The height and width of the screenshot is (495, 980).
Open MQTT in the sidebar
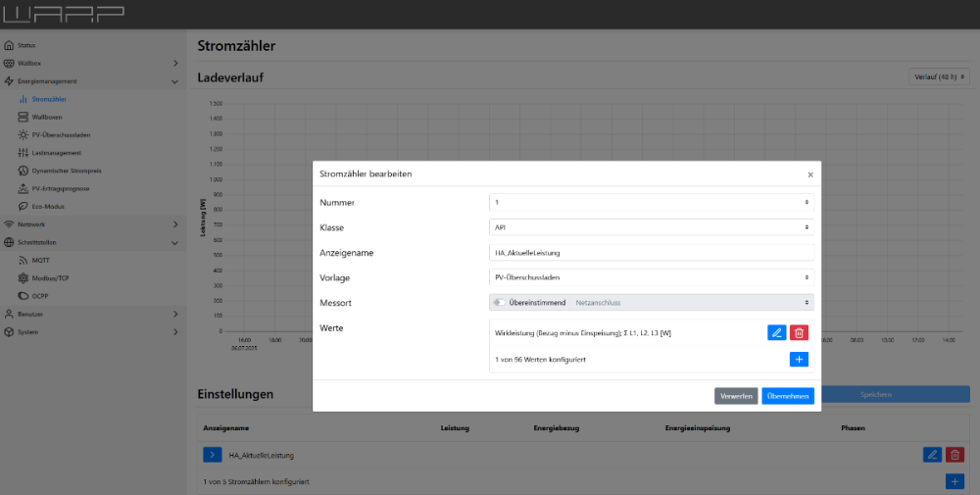41,261
